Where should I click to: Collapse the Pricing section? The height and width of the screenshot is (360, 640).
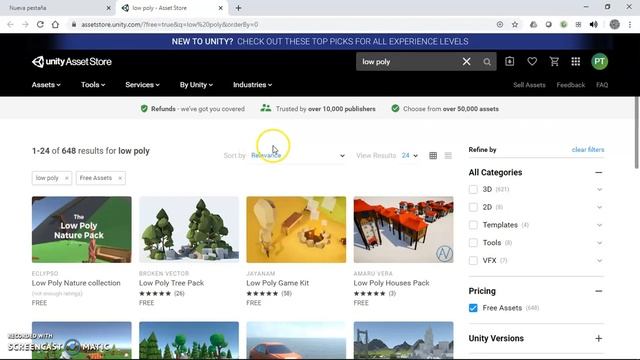pos(598,291)
